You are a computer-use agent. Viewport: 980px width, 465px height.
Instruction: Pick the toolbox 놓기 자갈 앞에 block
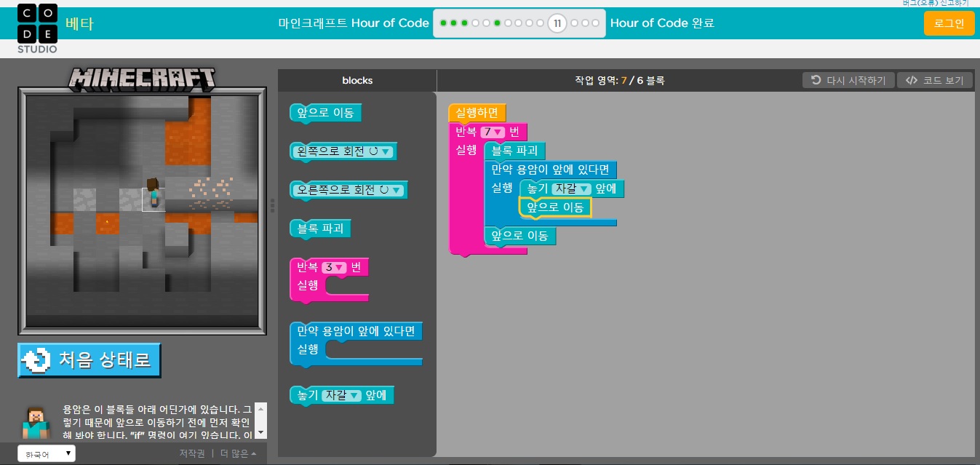pyautogui.click(x=342, y=395)
